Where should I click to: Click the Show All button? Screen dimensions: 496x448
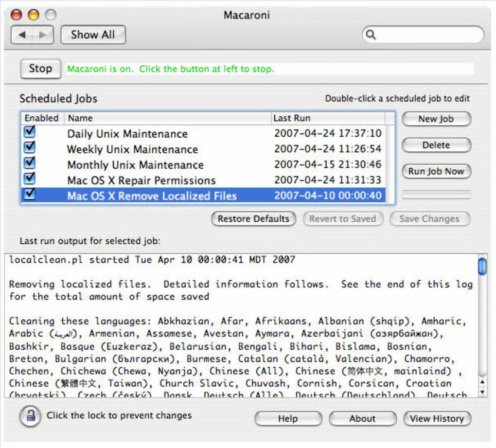(93, 35)
